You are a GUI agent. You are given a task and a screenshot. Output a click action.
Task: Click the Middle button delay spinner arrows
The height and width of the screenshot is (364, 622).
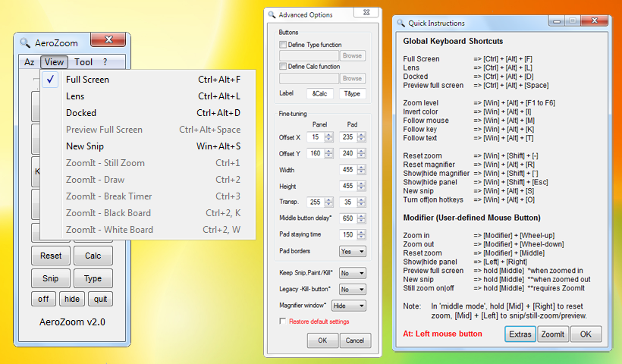click(361, 218)
